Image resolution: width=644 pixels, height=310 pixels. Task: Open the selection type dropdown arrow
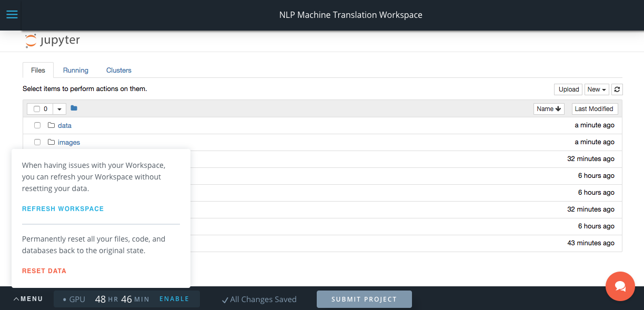coord(59,109)
